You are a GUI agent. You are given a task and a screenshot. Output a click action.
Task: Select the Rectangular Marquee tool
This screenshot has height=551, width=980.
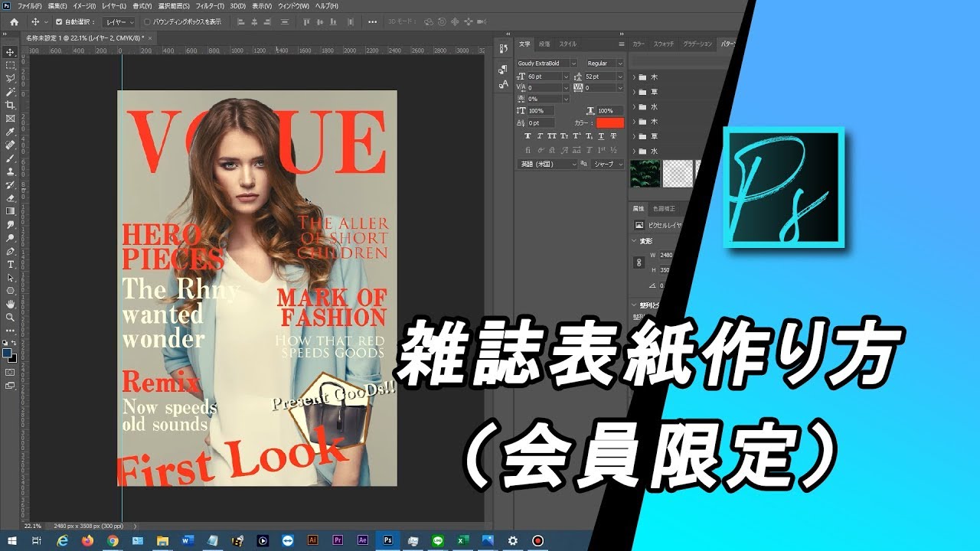coord(11,65)
